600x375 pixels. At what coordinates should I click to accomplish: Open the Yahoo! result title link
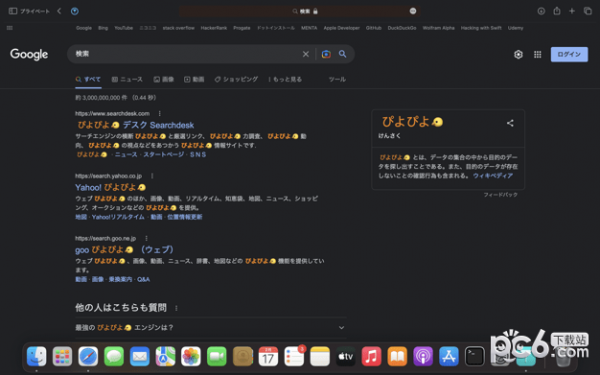click(111, 188)
